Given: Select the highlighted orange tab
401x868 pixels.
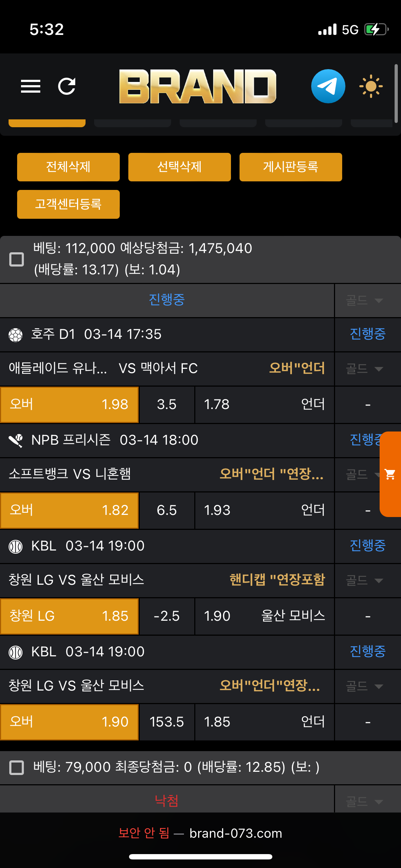Looking at the screenshot, I should 47,123.
